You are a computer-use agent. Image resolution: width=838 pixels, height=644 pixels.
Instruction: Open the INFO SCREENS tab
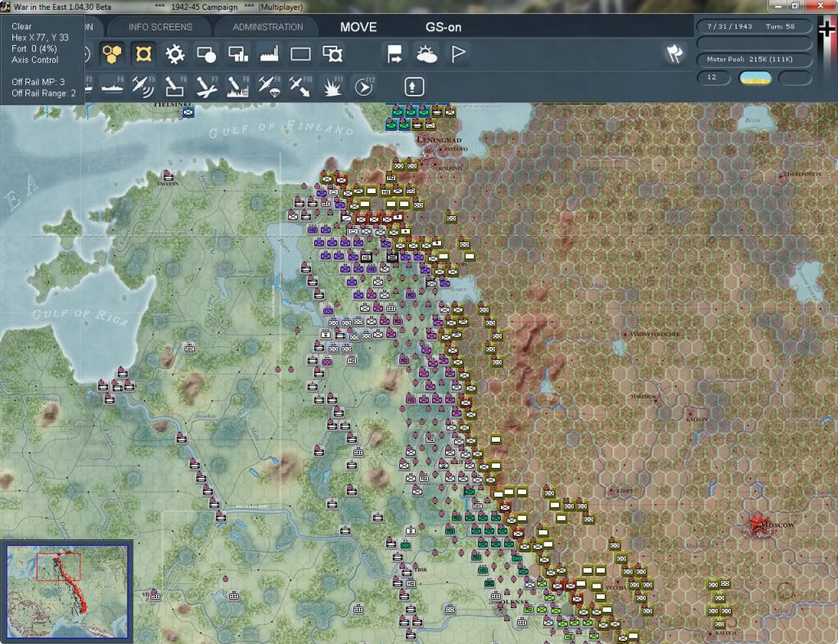pos(160,27)
